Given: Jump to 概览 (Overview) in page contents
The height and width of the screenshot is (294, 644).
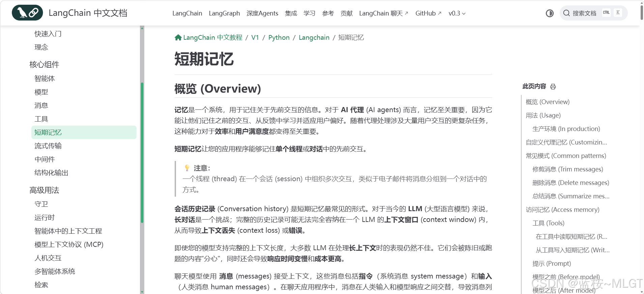Looking at the screenshot, I should (x=548, y=102).
